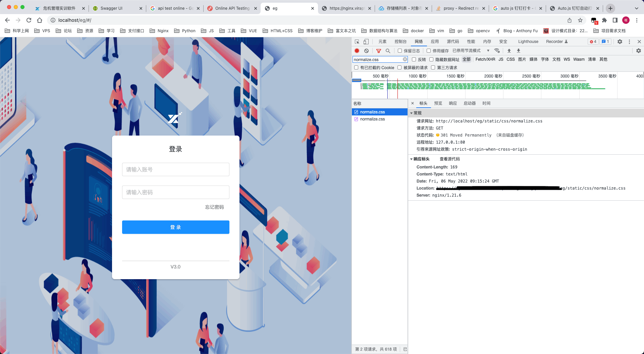Image resolution: width=644 pixels, height=354 pixels.
Task: Open Chrome tab search dropdown arrow
Action: pos(637,8)
